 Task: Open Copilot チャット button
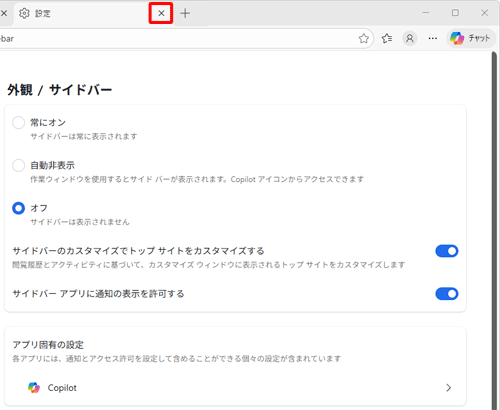coord(470,38)
